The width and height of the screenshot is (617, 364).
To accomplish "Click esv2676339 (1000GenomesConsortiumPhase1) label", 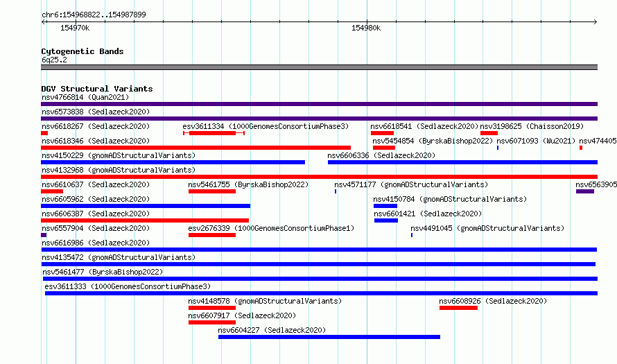I will click(x=271, y=228).
